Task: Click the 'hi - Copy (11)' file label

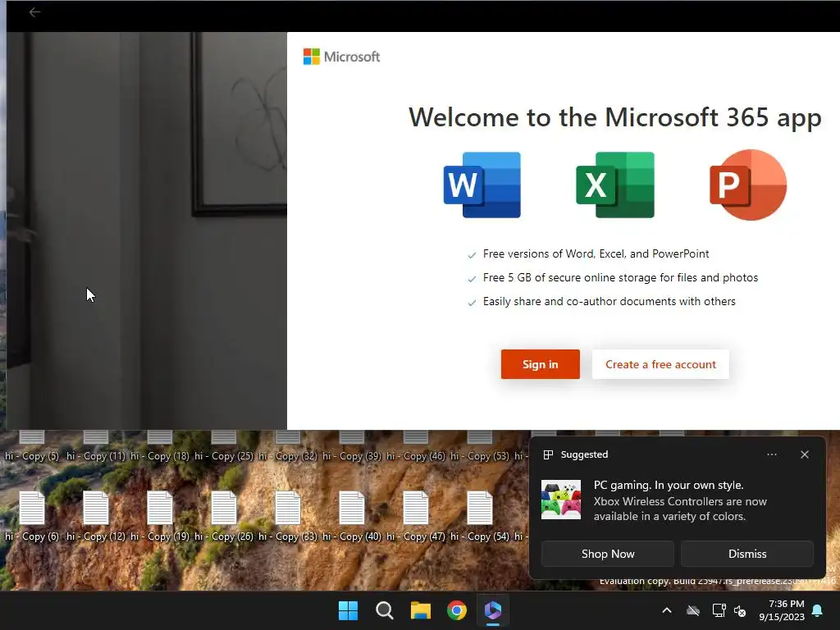Action: [x=96, y=456]
